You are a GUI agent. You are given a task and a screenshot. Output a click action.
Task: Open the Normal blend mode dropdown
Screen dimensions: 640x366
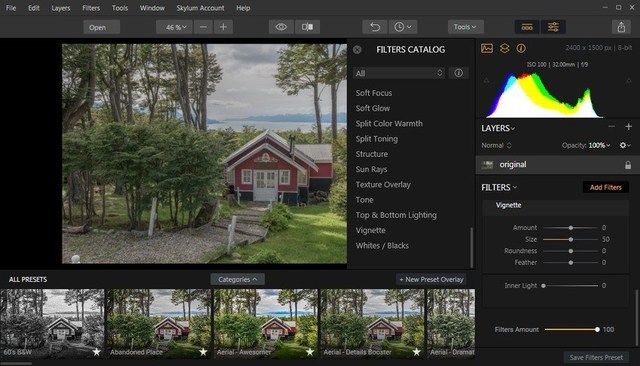pos(496,145)
